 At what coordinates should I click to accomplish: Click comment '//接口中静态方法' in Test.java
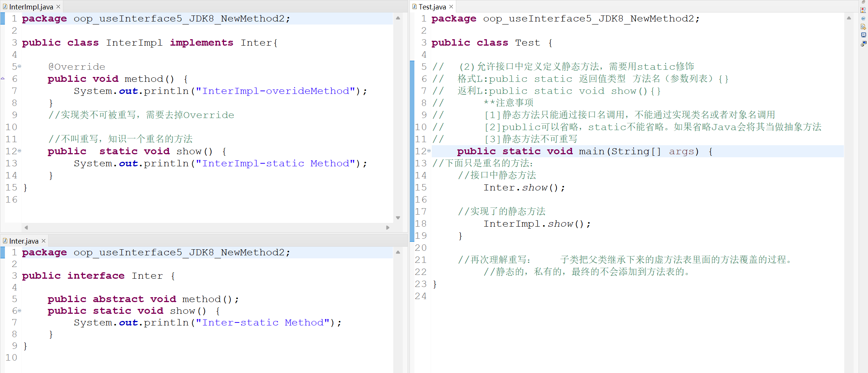pyautogui.click(x=497, y=175)
